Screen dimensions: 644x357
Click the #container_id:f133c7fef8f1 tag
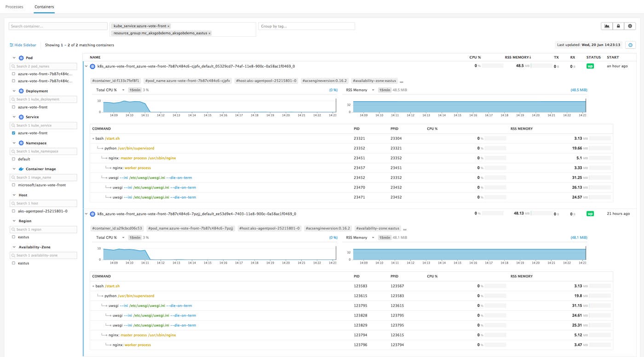[115, 81]
